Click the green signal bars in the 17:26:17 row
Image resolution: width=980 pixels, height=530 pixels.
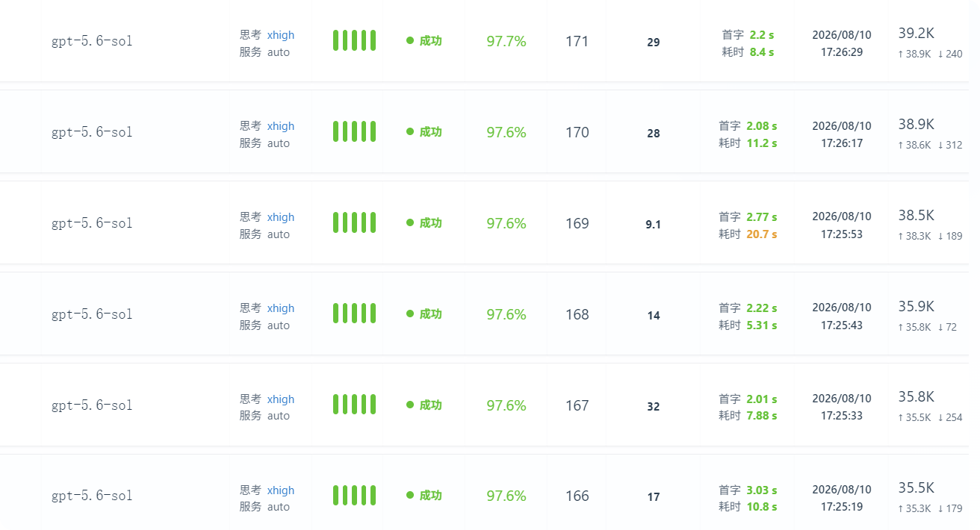[x=354, y=131]
